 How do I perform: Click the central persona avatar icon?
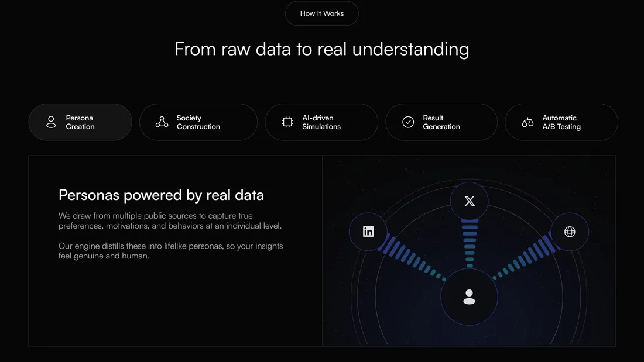pyautogui.click(x=469, y=297)
